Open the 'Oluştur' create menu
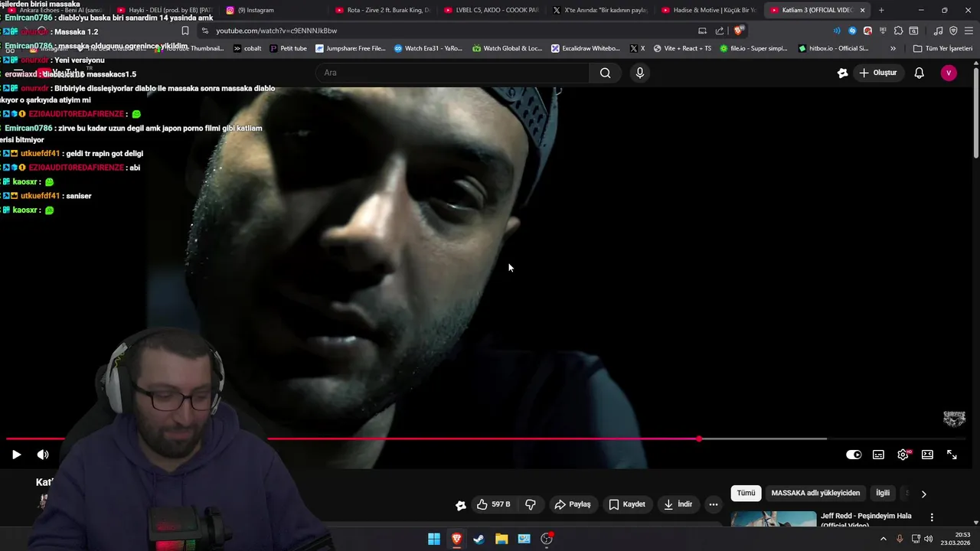The height and width of the screenshot is (551, 980). click(x=877, y=73)
